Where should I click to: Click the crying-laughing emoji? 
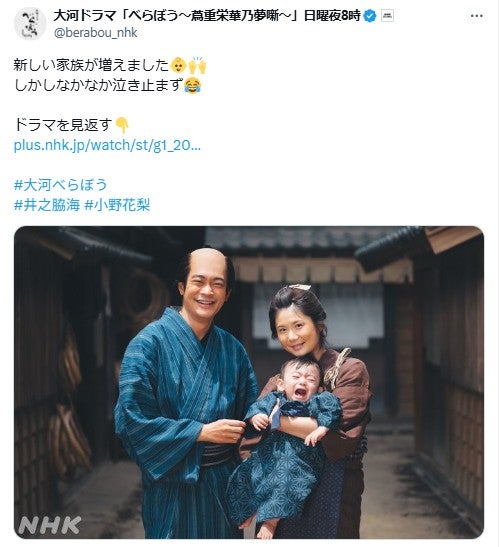point(192,85)
